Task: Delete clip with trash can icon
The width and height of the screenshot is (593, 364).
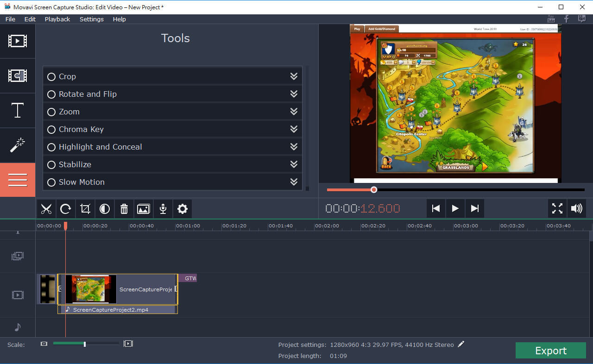Action: [124, 209]
